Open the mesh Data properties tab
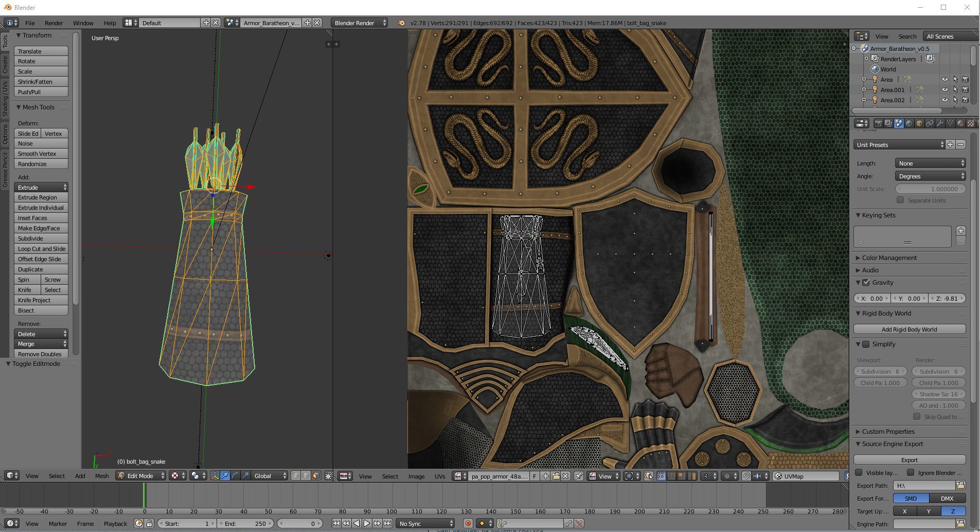This screenshot has width=980, height=532. (x=950, y=123)
